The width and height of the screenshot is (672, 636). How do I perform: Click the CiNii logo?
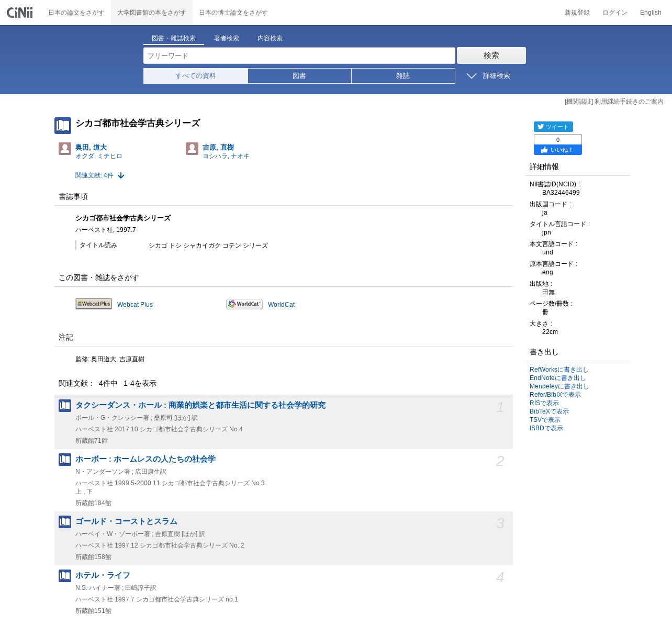pos(20,12)
